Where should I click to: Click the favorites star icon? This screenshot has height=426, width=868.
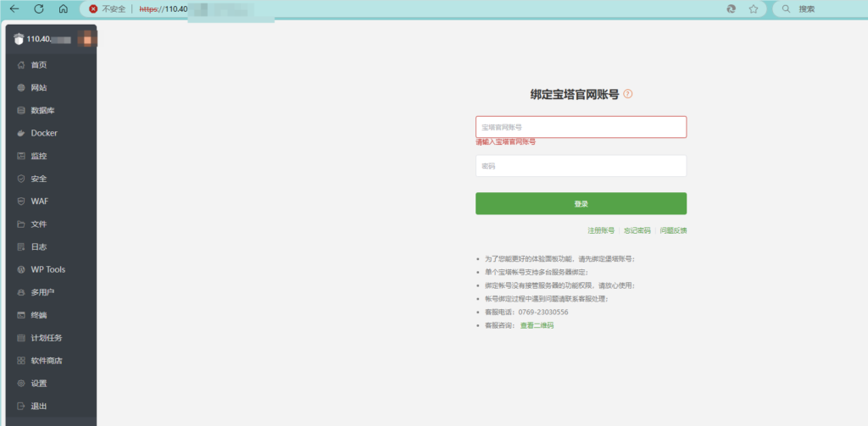tap(754, 8)
